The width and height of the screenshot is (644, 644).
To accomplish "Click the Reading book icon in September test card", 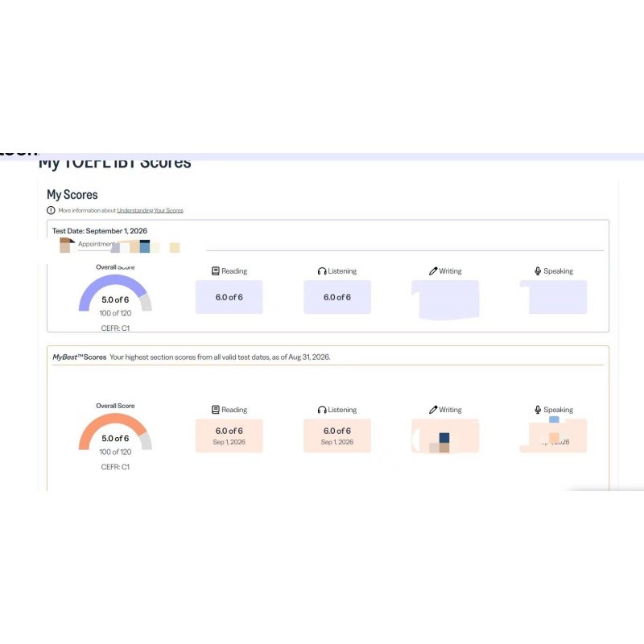I will (x=216, y=271).
